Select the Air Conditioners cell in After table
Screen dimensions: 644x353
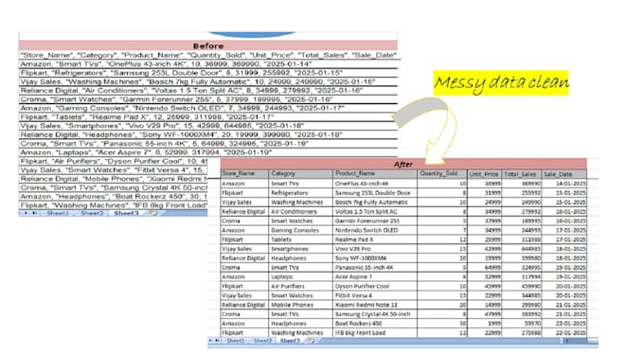pyautogui.click(x=300, y=211)
